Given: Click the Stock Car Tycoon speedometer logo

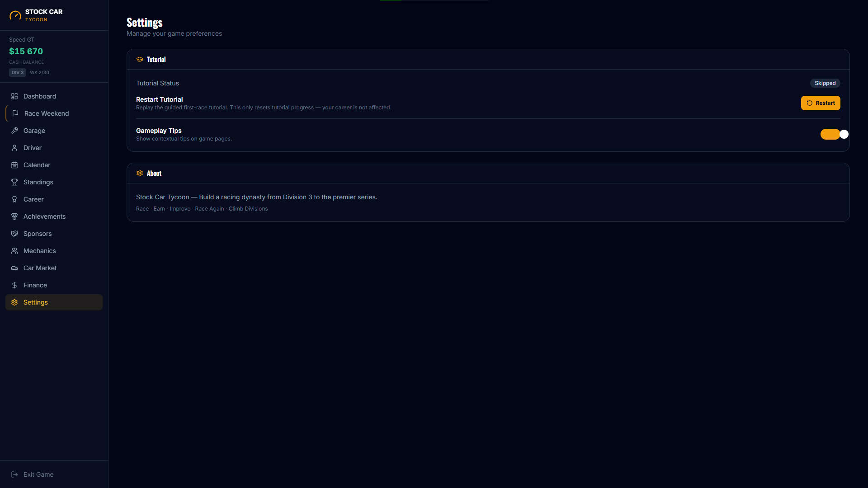Looking at the screenshot, I should click(15, 15).
